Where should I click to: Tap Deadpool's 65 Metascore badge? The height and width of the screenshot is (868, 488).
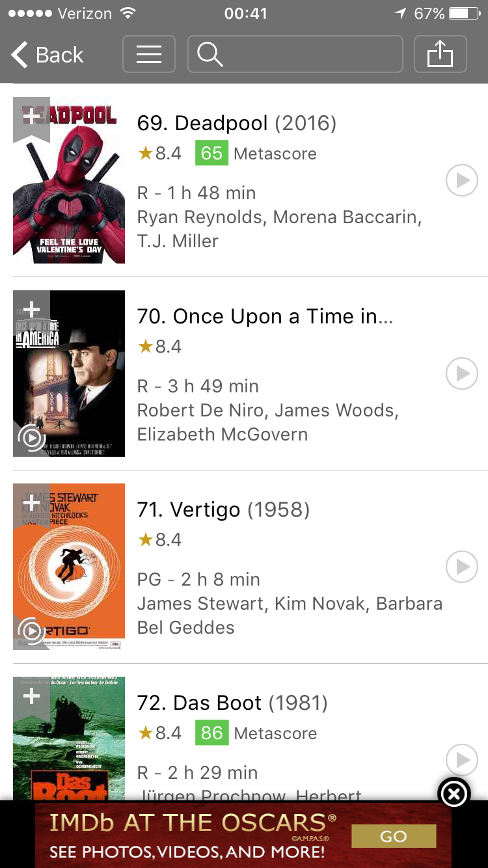coord(211,154)
